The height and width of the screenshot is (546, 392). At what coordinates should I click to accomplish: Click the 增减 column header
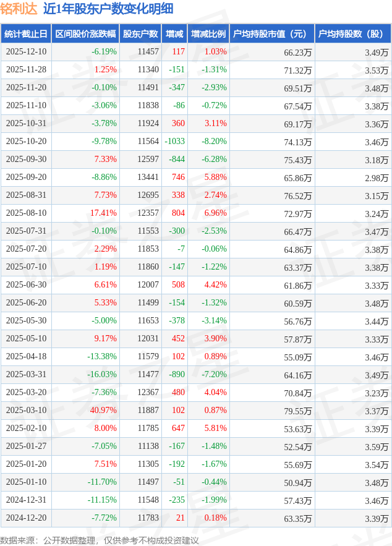[x=175, y=34]
